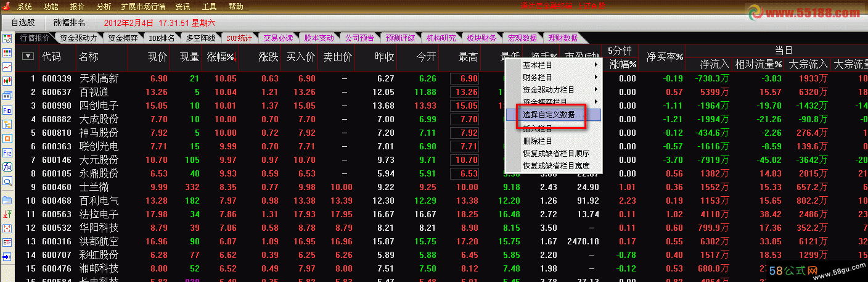Click the red-green arrows sidebar icon
868x282 pixels.
click(x=7, y=214)
